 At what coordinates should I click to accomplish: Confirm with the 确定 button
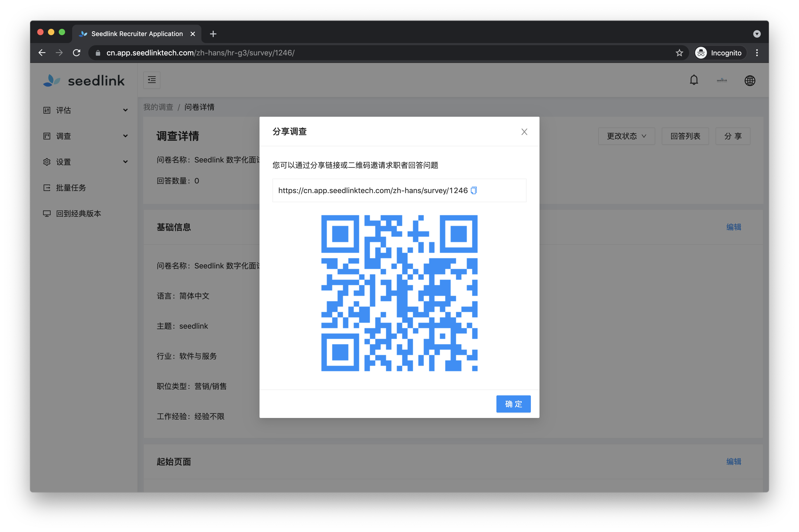(513, 404)
